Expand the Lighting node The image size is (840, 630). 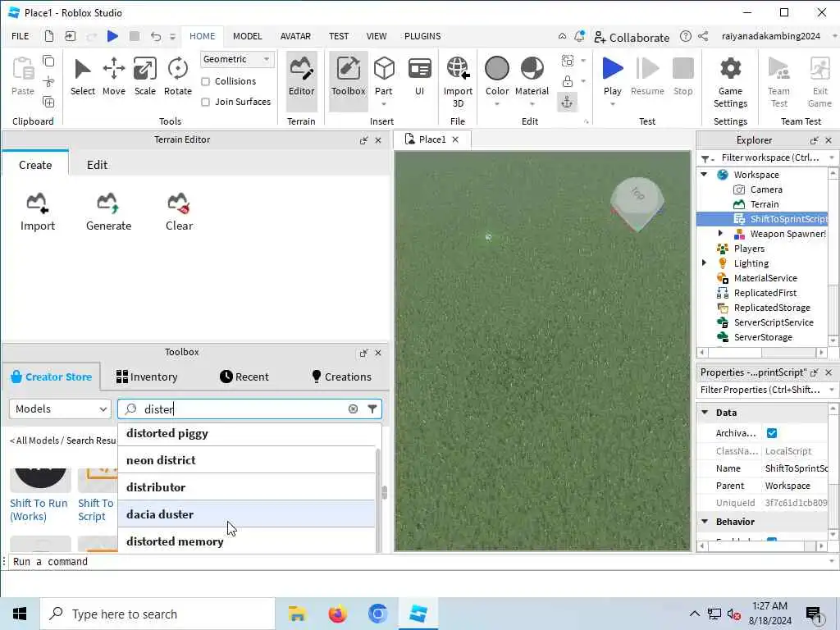[x=704, y=263]
